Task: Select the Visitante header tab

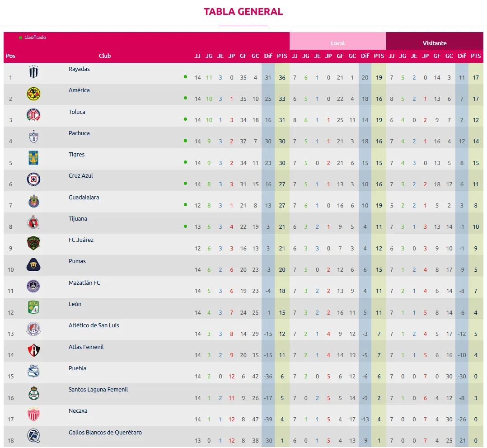Action: pyautogui.click(x=435, y=43)
